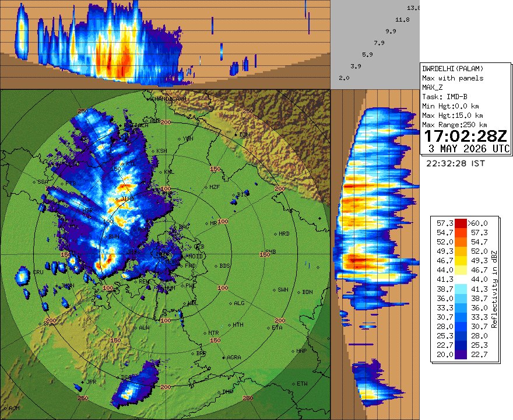513x420 pixels.
Task: Click the 'FTB' station label
Action: [71, 183]
